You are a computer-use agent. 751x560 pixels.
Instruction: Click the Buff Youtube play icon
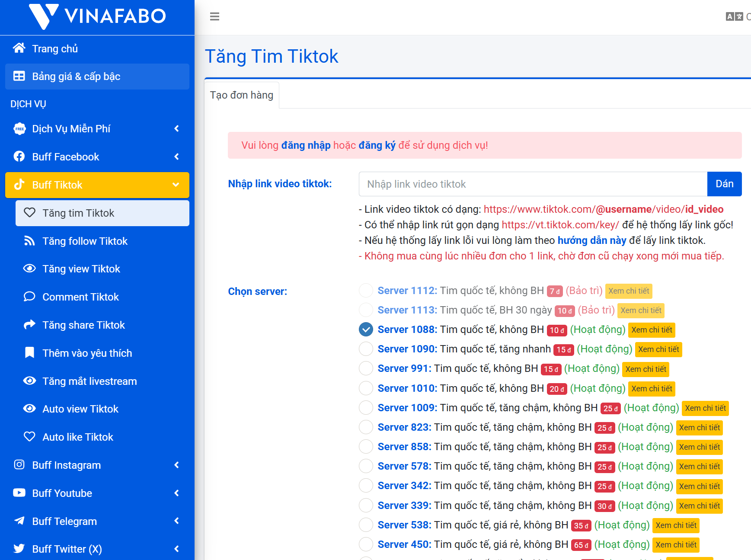point(19,493)
